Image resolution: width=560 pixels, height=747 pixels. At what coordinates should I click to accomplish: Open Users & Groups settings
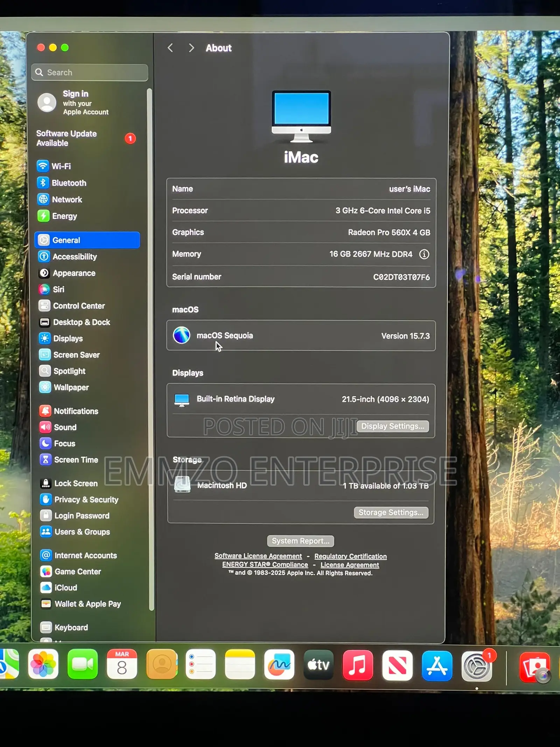(x=75, y=531)
